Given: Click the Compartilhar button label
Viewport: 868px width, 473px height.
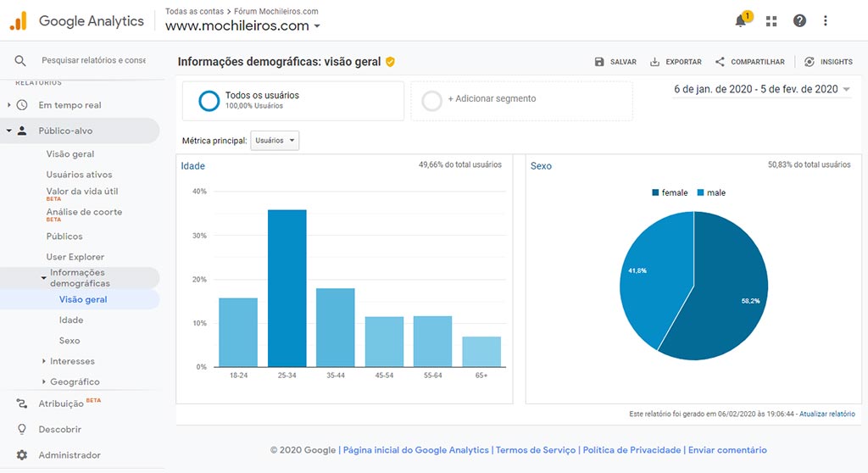Looking at the screenshot, I should click(758, 62).
